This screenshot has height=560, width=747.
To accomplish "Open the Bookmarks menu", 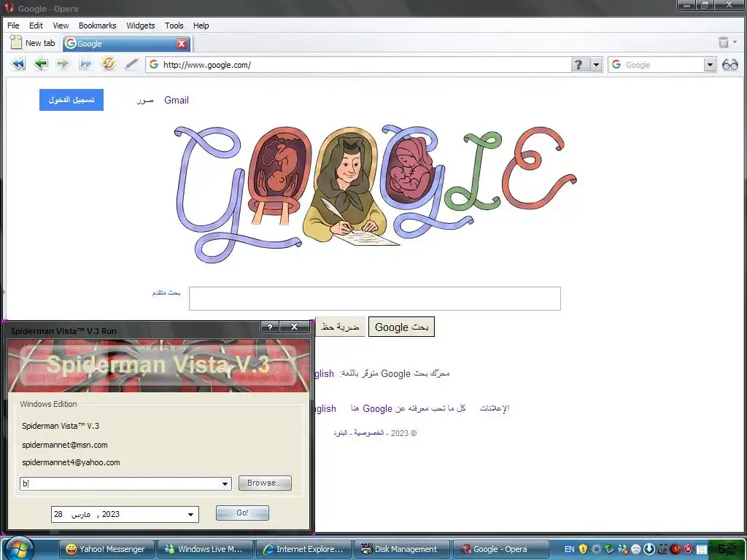I will [97, 26].
